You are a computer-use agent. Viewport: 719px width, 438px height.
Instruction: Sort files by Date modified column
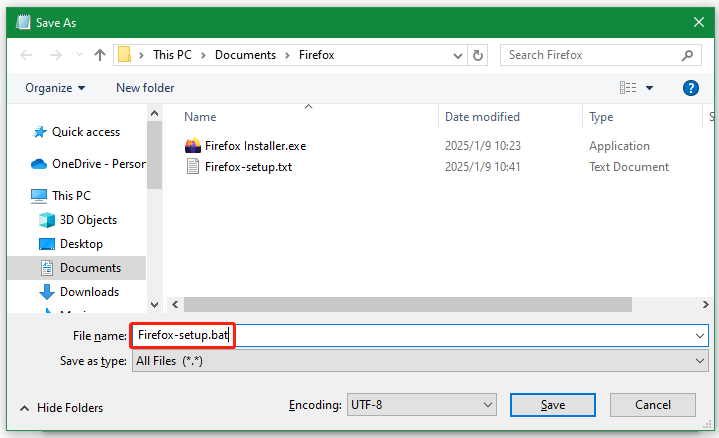pyautogui.click(x=482, y=117)
